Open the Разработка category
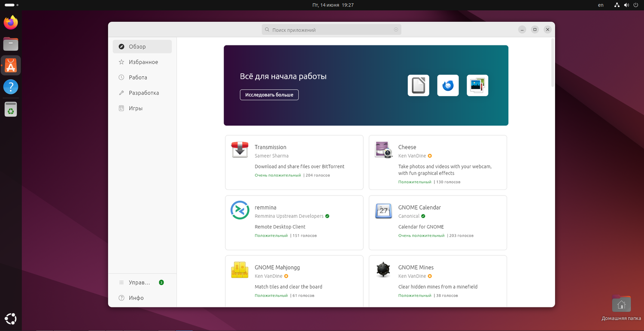 click(x=142, y=93)
